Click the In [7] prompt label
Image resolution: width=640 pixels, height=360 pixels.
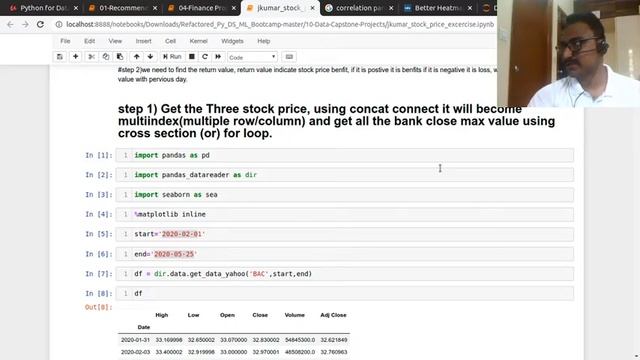coord(98,274)
